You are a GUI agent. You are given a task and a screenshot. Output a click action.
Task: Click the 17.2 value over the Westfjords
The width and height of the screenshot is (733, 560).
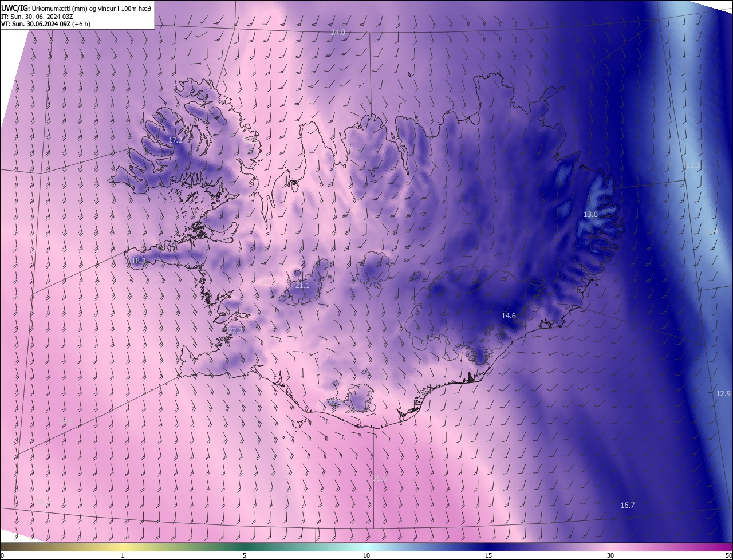175,140
